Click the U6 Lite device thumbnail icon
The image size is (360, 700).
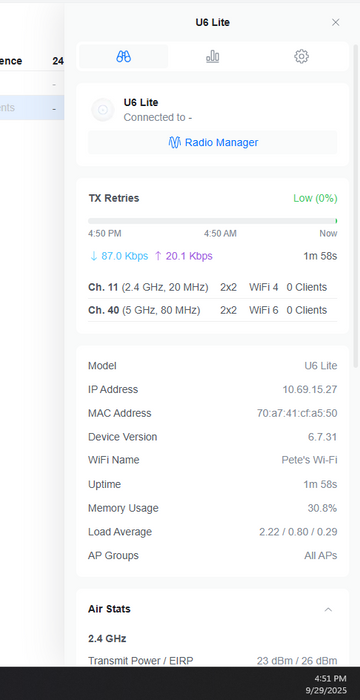[103, 109]
